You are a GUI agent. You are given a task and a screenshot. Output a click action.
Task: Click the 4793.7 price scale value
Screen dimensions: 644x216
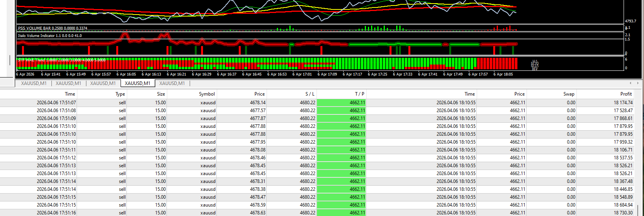coord(631,21)
